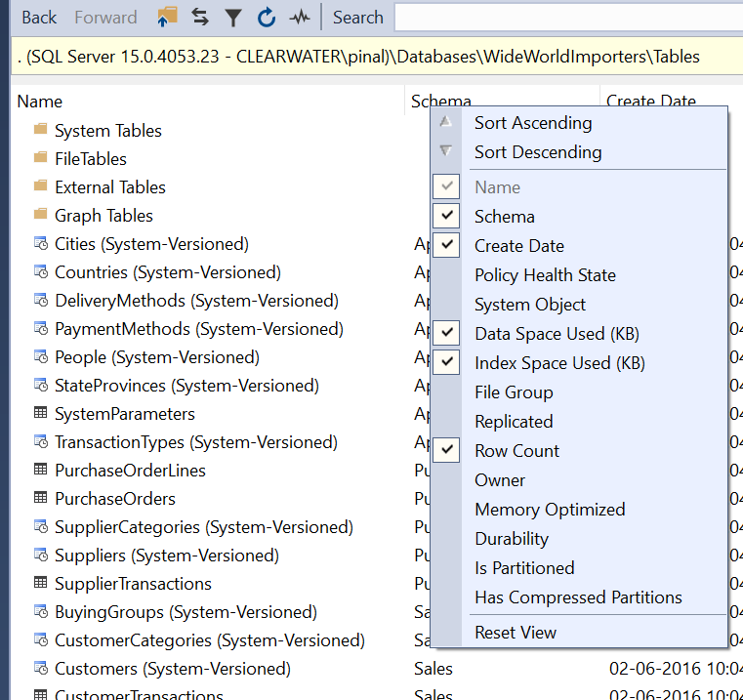Click the database path breadcrumb text
The image size is (743, 700).
tap(358, 57)
